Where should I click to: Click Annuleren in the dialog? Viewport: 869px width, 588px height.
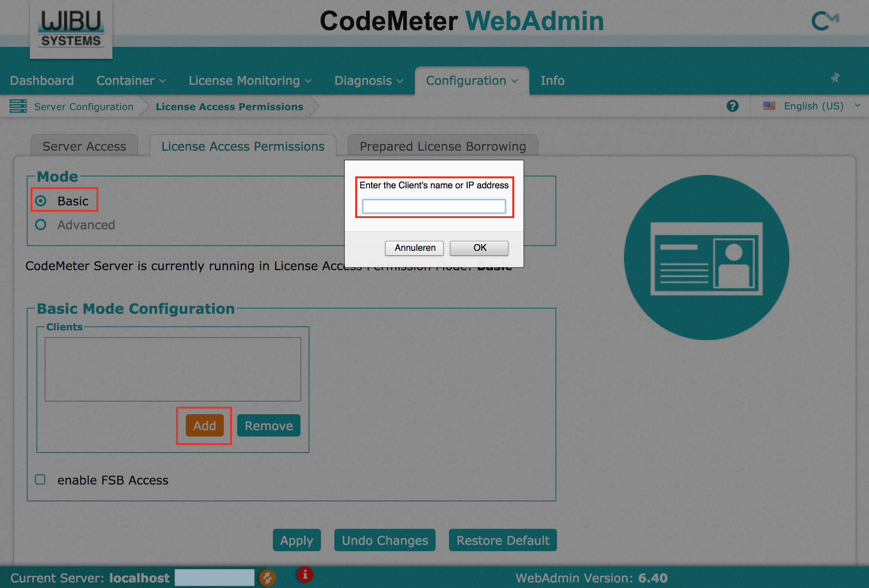tap(414, 248)
